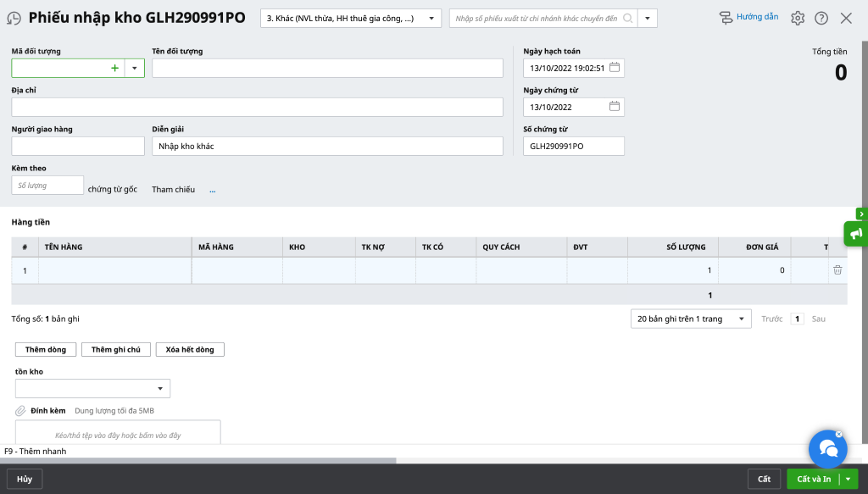Dismiss the chat bubble with small x
The image size is (868, 494).
pyautogui.click(x=838, y=434)
